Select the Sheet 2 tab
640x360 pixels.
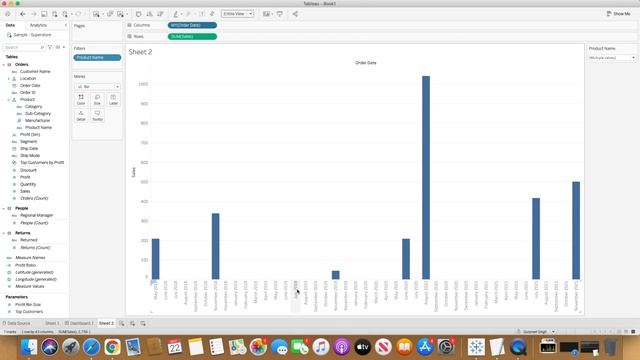coord(107,323)
